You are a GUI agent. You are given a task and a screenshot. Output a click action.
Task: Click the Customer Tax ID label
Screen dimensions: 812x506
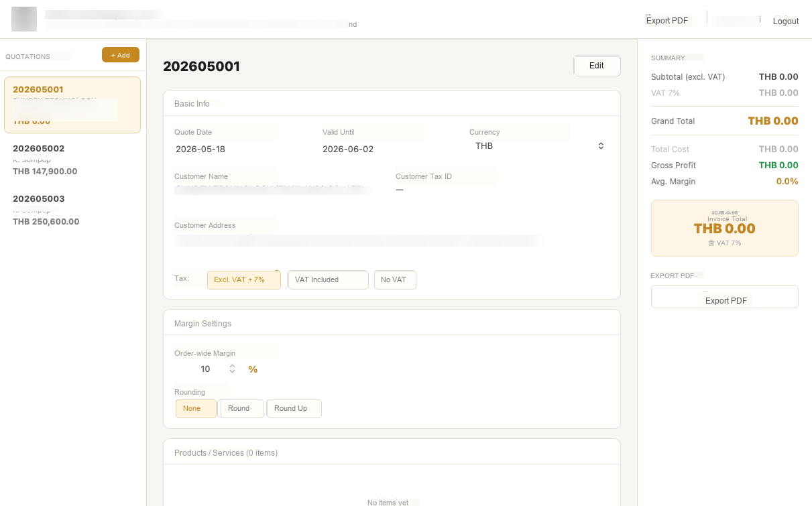[424, 177]
